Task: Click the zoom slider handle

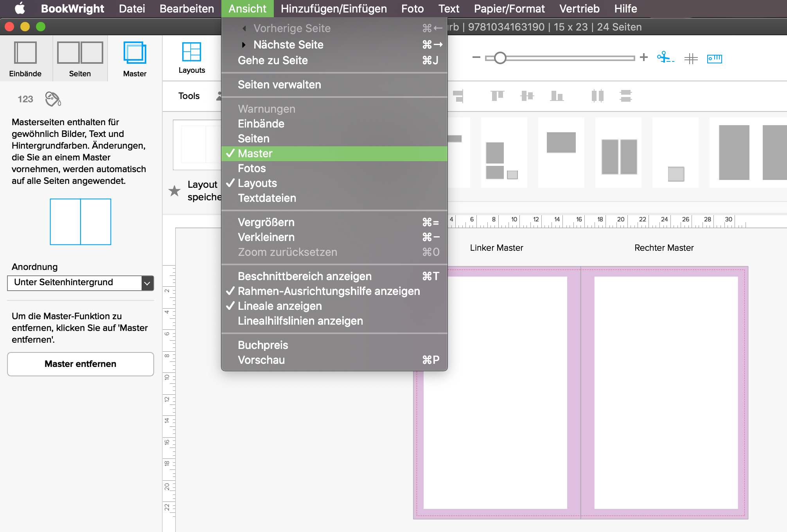Action: 500,58
